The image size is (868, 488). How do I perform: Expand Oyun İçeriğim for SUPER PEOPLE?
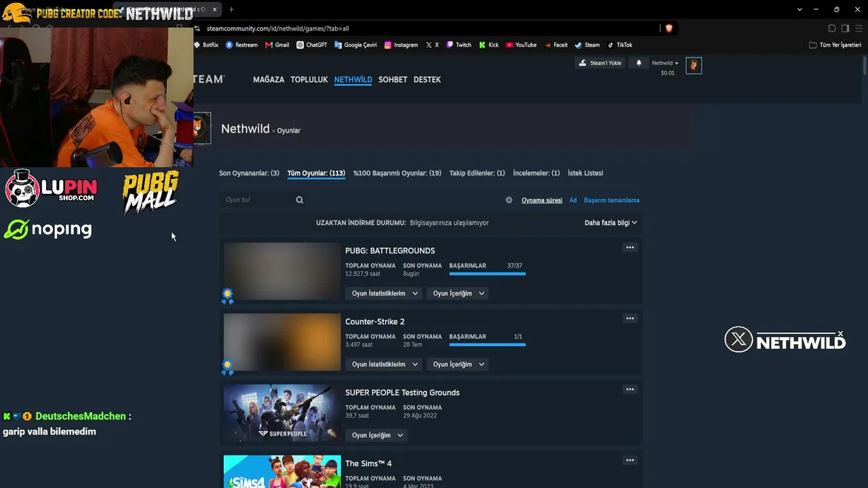[x=377, y=435]
